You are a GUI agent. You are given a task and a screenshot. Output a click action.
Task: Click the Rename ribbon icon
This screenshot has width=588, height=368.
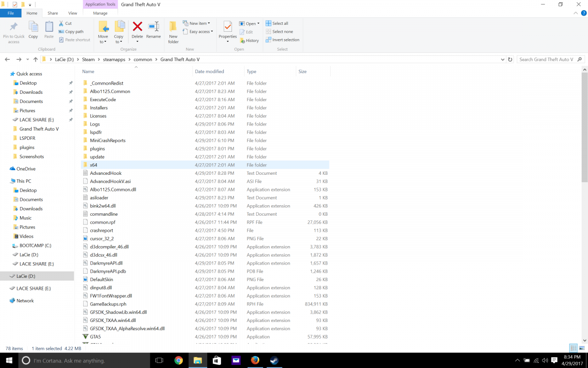click(153, 30)
